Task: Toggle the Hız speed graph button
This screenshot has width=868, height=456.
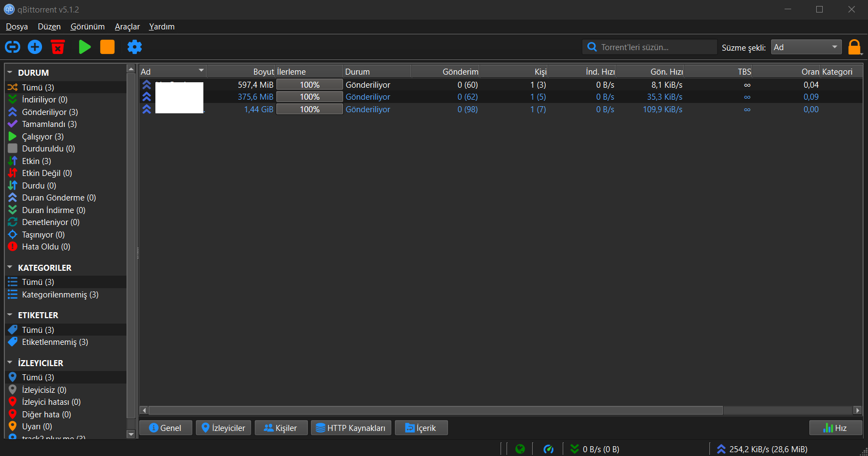Action: (835, 428)
